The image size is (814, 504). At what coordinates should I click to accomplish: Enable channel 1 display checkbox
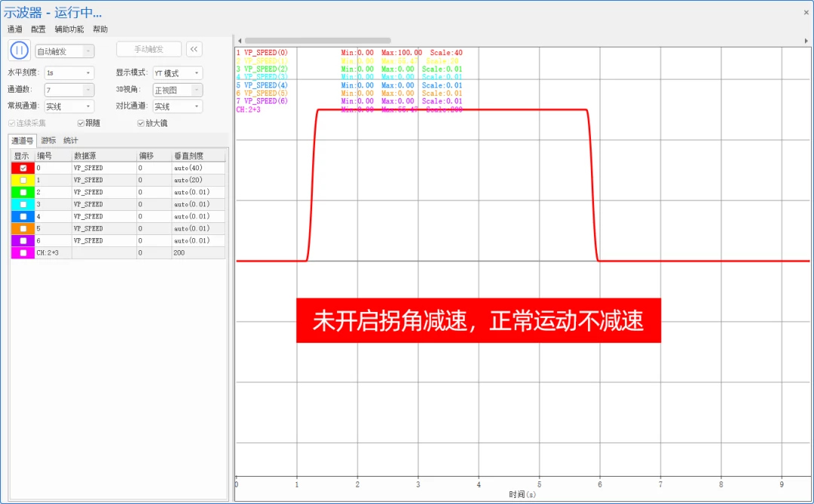[23, 180]
